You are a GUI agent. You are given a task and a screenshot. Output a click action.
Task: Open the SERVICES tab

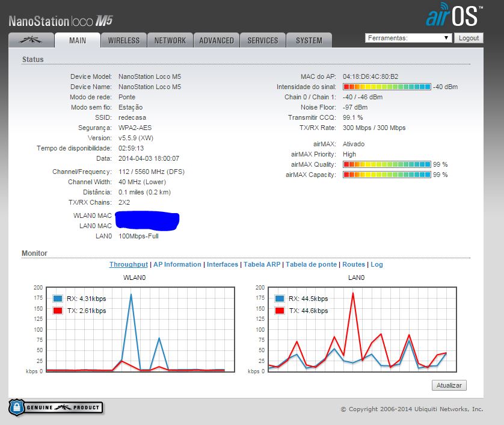(x=263, y=40)
